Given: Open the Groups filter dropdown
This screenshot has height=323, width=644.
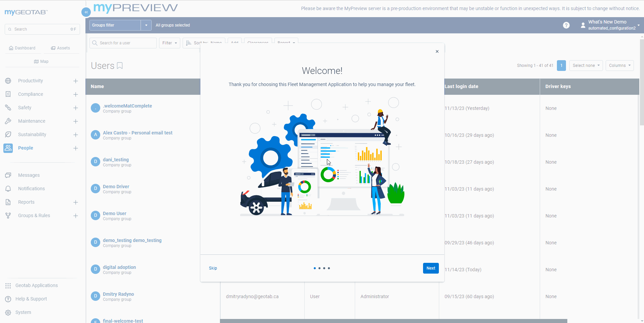Looking at the screenshot, I should 146,25.
